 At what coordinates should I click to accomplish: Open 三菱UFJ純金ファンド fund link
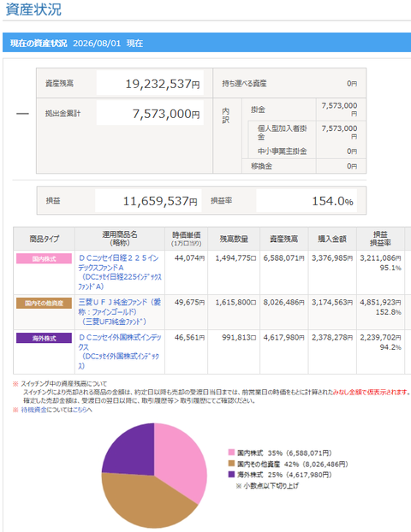(120, 311)
